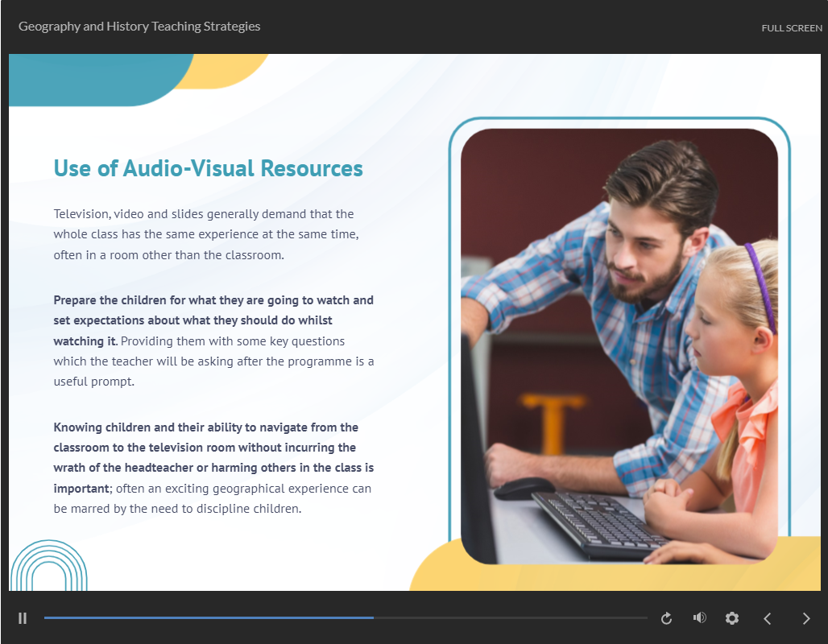Open the player settings gear
828x644 pixels.
point(731,618)
